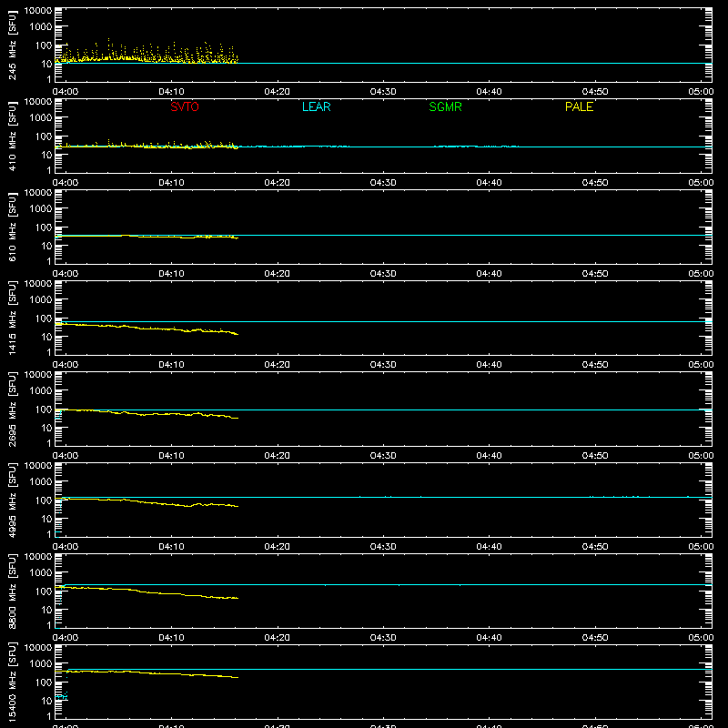
Task: Click the 1000 value on the 15400 MHz axis
Action: [x=41, y=664]
